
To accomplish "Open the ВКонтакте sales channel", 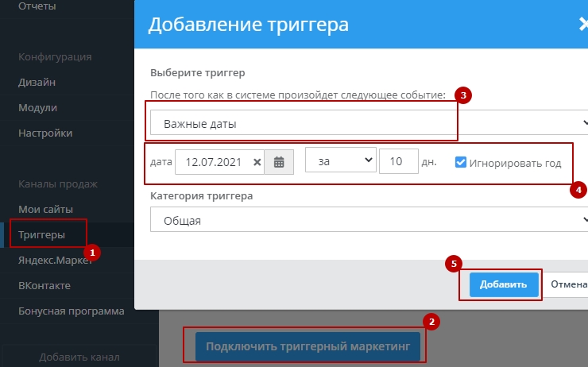I will pos(44,285).
